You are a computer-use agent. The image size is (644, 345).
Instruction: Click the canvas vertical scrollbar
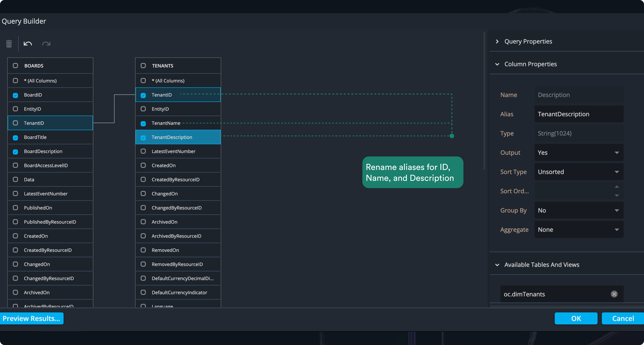(x=484, y=101)
